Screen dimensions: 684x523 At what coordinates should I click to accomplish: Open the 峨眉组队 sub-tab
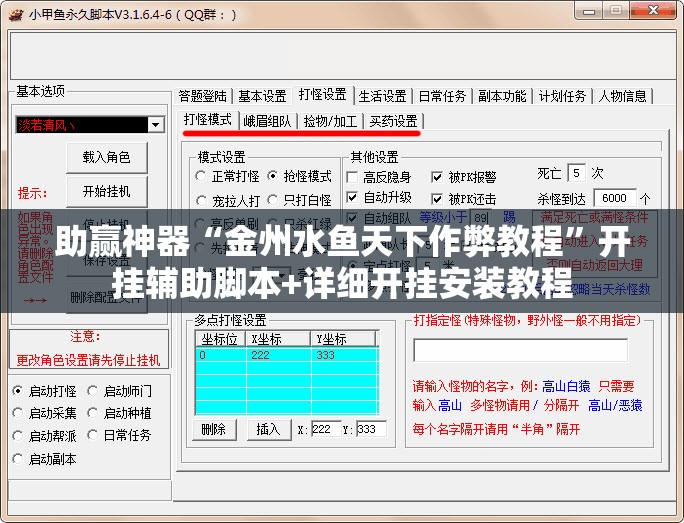(267, 121)
